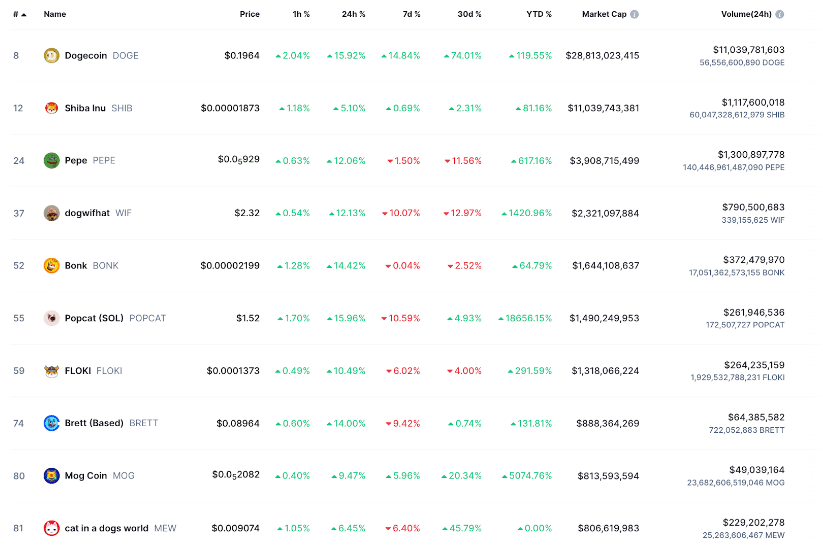This screenshot has width=823, height=553.
Task: Click the Popcat 24h volume amount
Action: click(x=748, y=312)
